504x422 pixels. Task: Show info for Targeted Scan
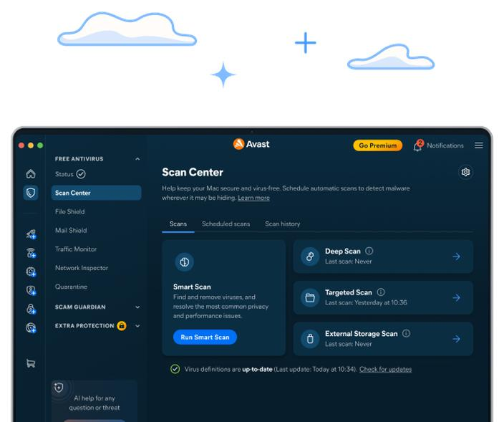click(x=381, y=292)
